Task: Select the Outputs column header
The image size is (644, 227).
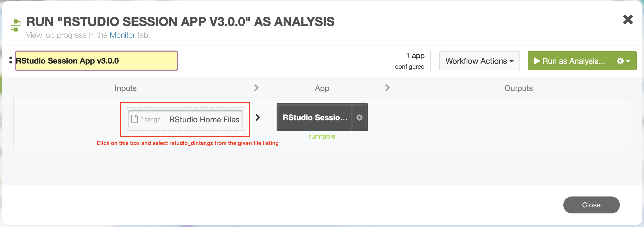Action: pyautogui.click(x=518, y=88)
